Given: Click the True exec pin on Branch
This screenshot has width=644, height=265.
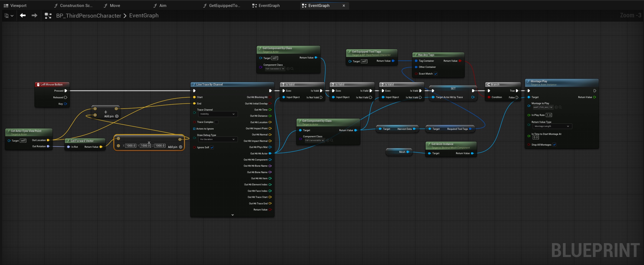Looking at the screenshot, I should click(x=517, y=91).
